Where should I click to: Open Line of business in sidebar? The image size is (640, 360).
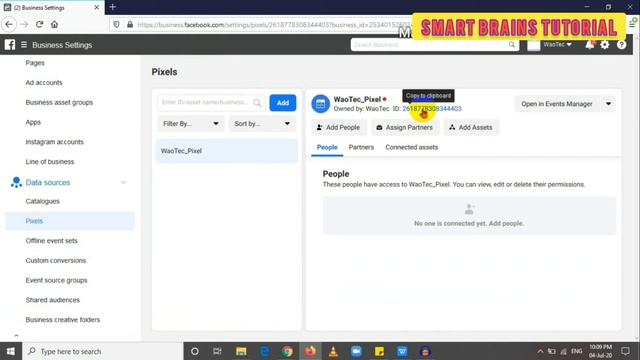pyautogui.click(x=49, y=162)
